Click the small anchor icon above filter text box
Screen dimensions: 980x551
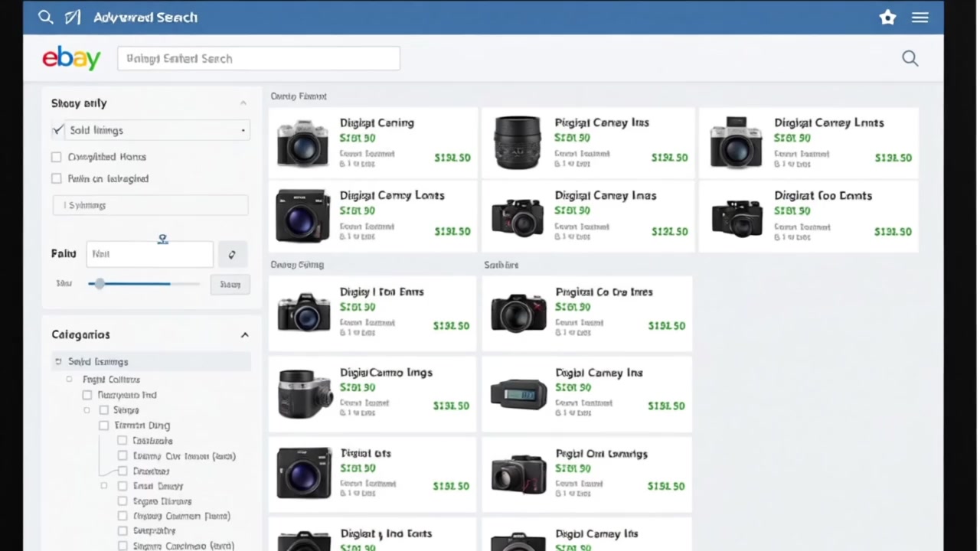coord(162,240)
